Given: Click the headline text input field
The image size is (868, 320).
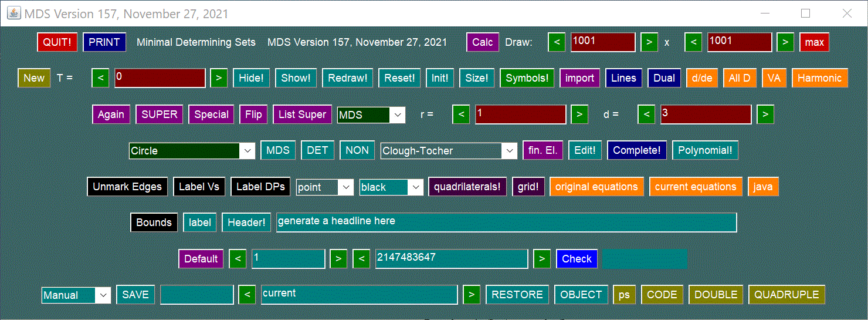Looking at the screenshot, I should (506, 223).
